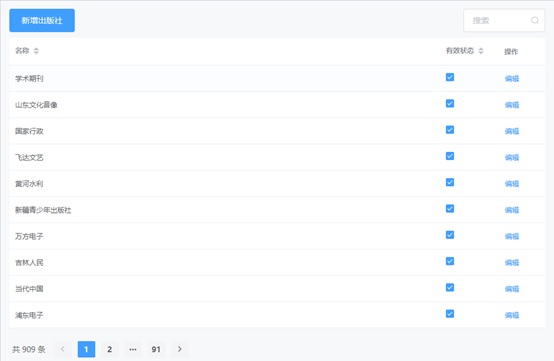Open 编辑 link for 山东文化音像
Viewport: 554px width, 361px height.
512,105
